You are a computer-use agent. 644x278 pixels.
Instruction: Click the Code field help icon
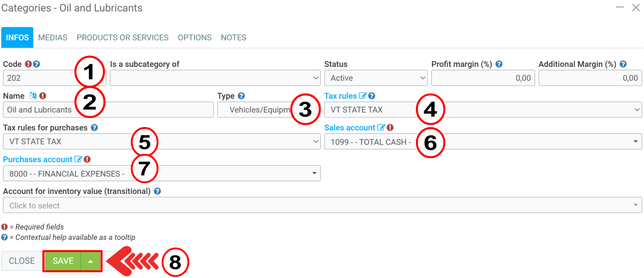pos(37,64)
